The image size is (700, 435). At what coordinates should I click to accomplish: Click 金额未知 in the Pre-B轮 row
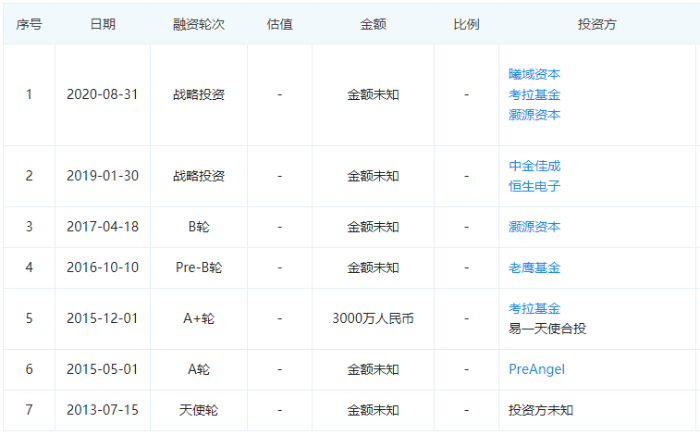pos(373,268)
